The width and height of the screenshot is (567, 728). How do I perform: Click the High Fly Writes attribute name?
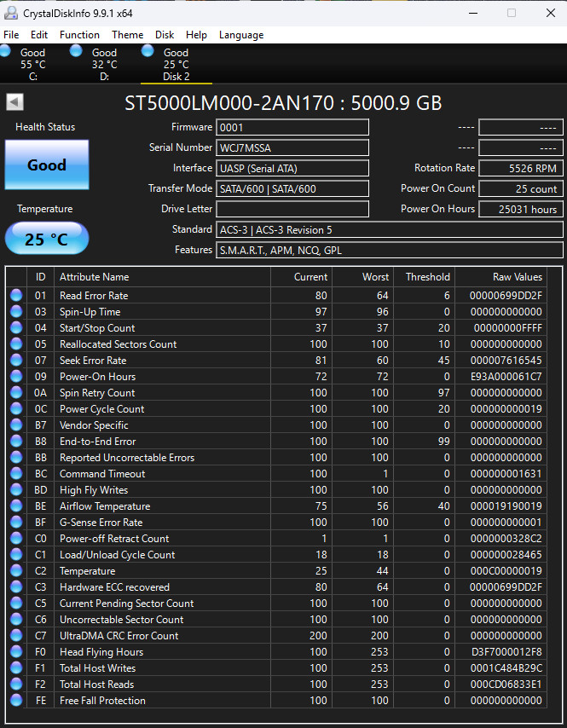94,490
